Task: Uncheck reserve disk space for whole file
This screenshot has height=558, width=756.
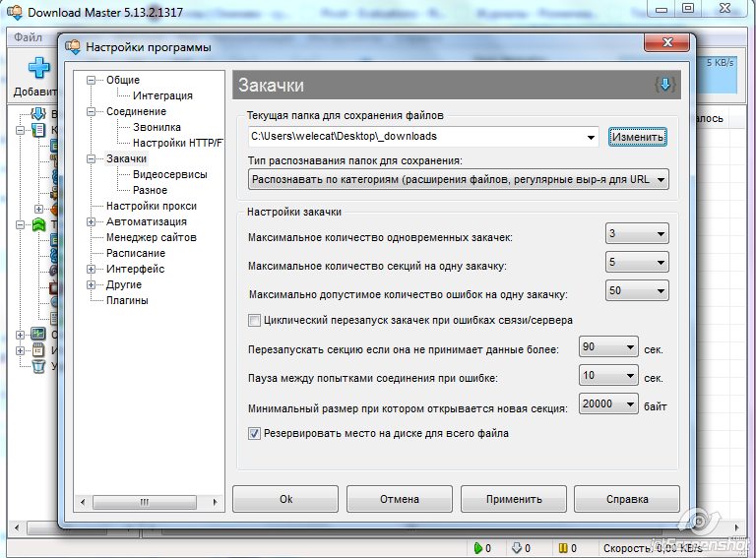Action: click(254, 434)
